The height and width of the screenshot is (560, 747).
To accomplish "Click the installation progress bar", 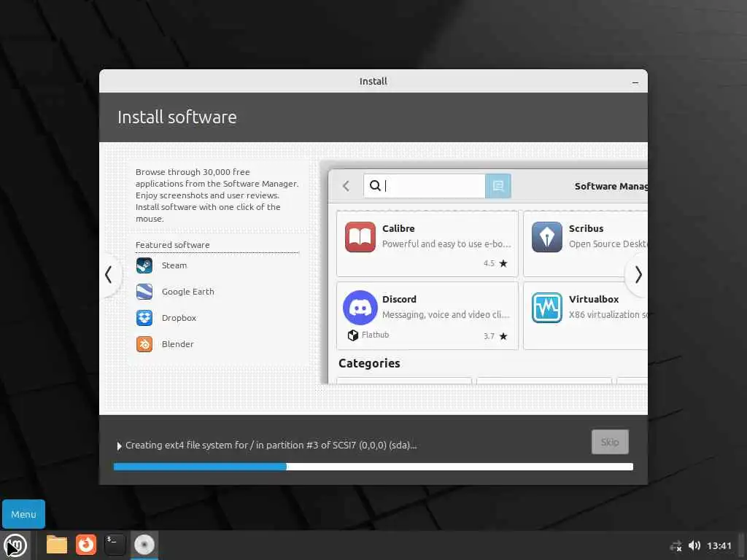I will click(373, 467).
